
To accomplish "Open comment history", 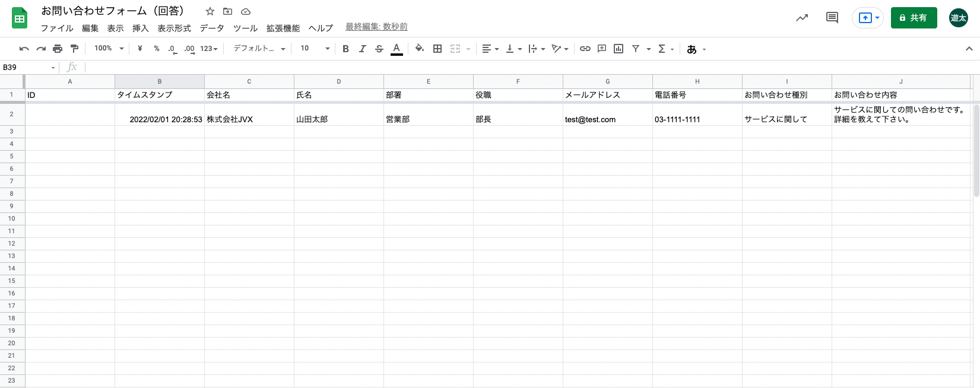I will coord(832,18).
